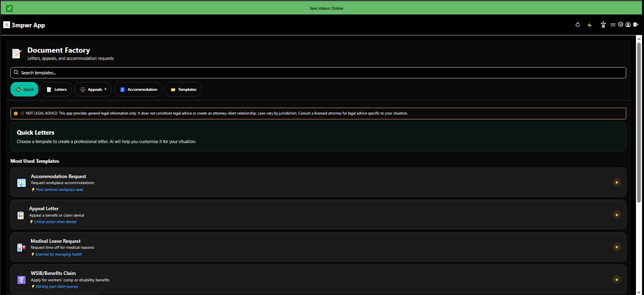This screenshot has width=644, height=295.
Task: Open the Accommodation tab
Action: pos(138,89)
